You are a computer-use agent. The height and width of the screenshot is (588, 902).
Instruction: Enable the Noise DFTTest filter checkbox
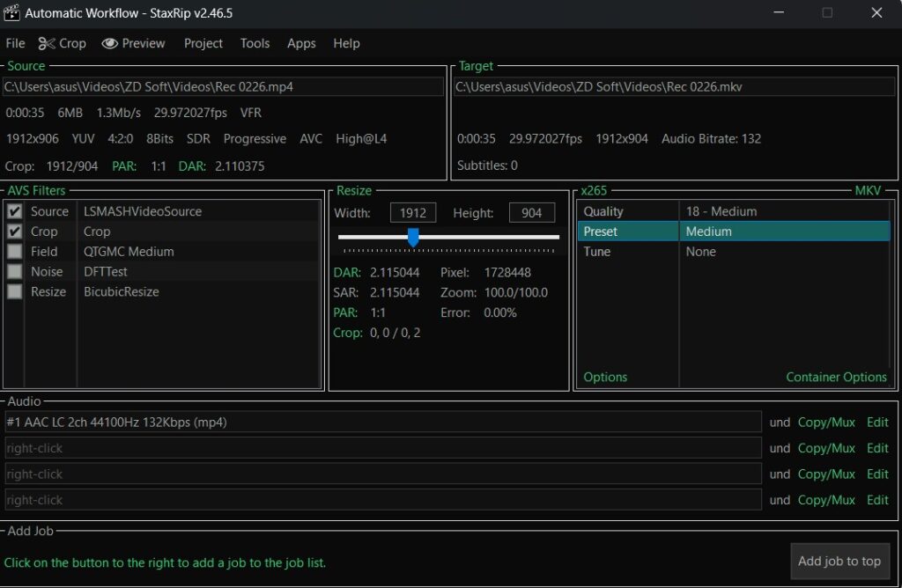tap(15, 272)
